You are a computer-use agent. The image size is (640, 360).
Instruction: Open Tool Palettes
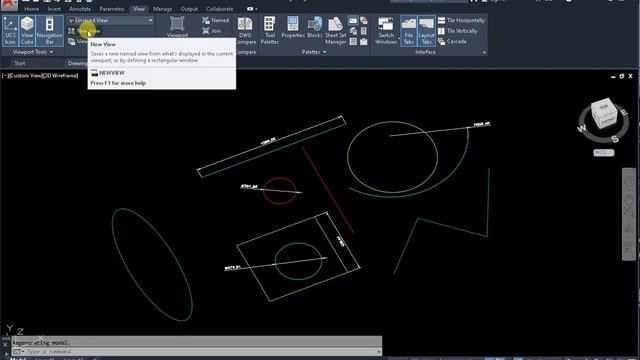[269, 31]
